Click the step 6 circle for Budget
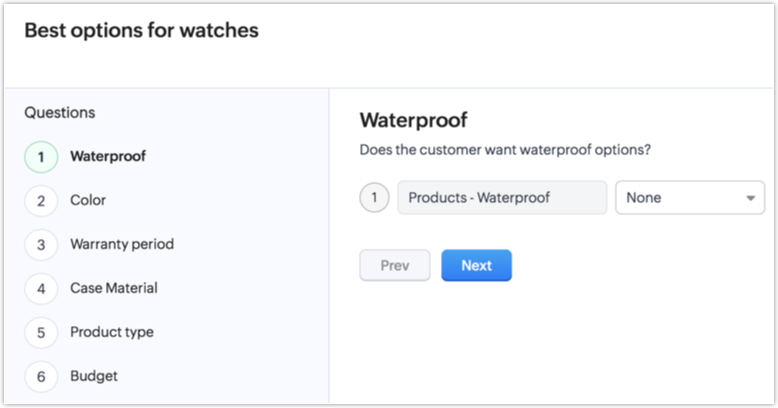 pos(41,377)
